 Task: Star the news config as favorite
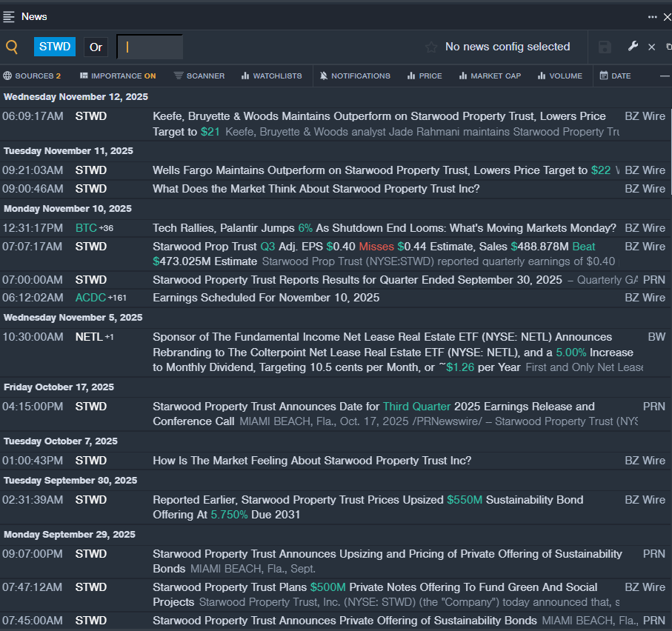tap(431, 47)
